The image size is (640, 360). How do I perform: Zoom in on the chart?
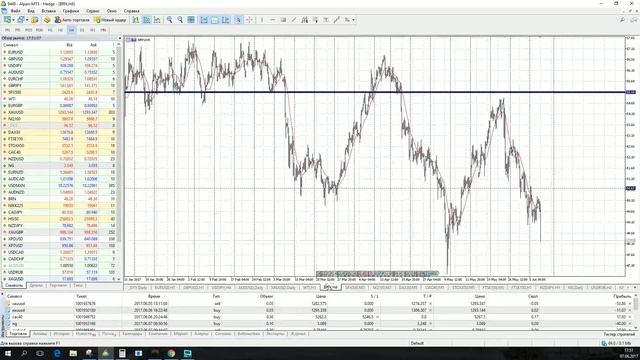click(x=169, y=20)
